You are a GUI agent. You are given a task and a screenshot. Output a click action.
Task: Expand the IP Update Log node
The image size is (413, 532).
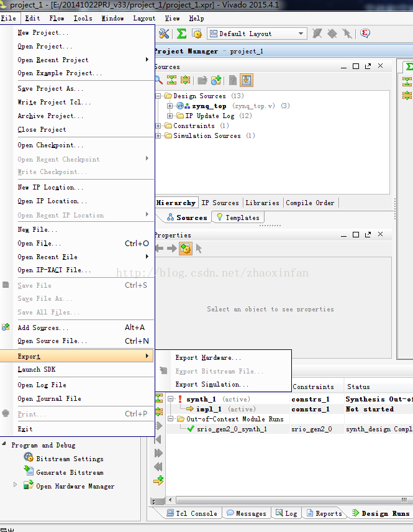170,116
